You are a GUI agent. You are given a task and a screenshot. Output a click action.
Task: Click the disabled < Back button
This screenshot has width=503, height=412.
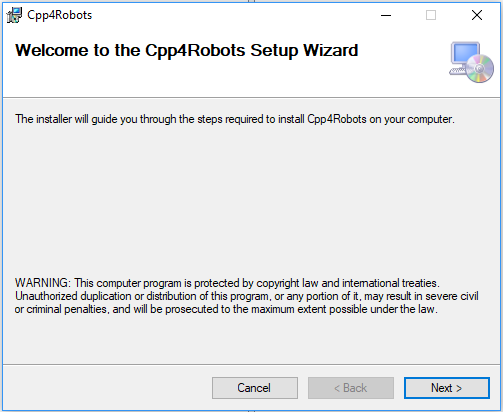click(x=351, y=388)
